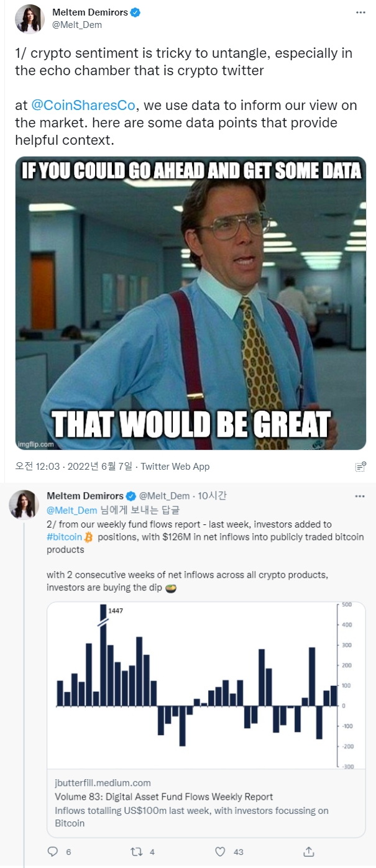Open the avatar on the reply tweet
Screen dimensions: 376x868
(24, 504)
